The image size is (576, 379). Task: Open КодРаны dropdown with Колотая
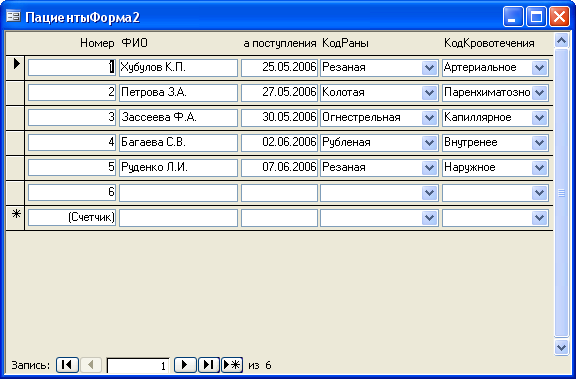pyautogui.click(x=429, y=93)
